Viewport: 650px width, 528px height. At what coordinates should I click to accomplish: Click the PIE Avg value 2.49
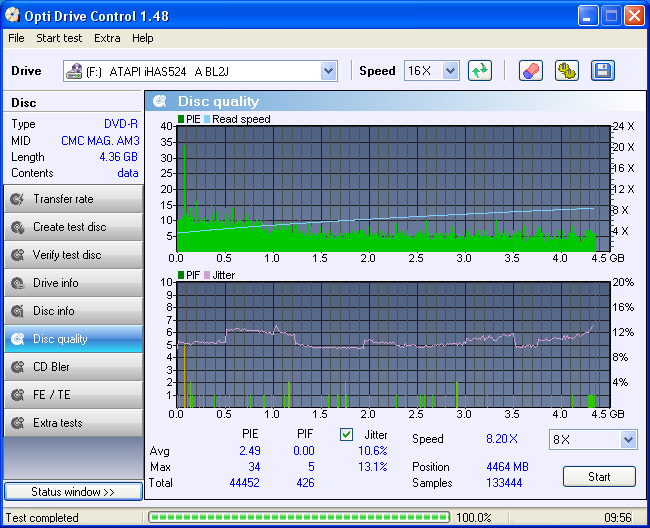pyautogui.click(x=250, y=451)
